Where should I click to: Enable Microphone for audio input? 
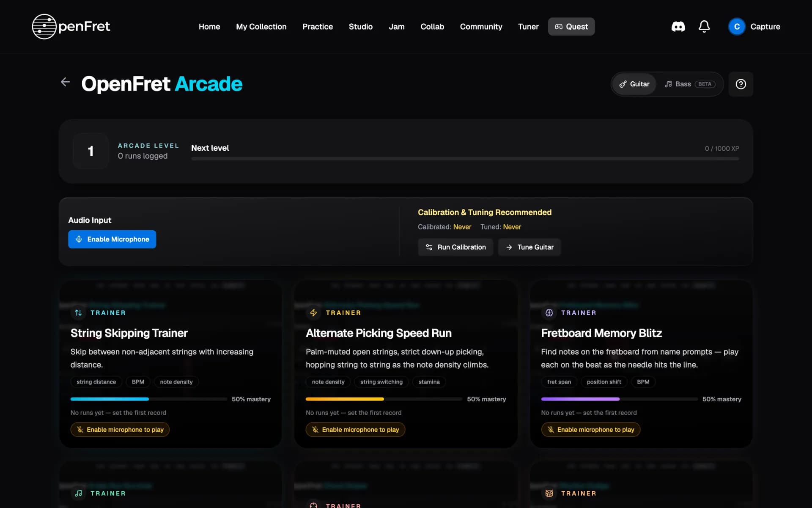click(x=112, y=240)
